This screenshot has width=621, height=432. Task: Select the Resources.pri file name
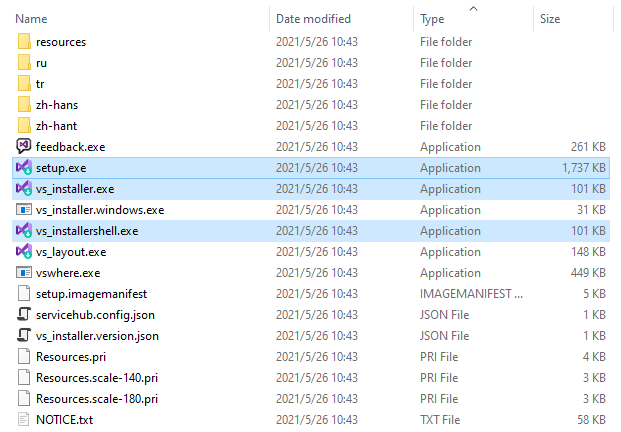click(71, 357)
